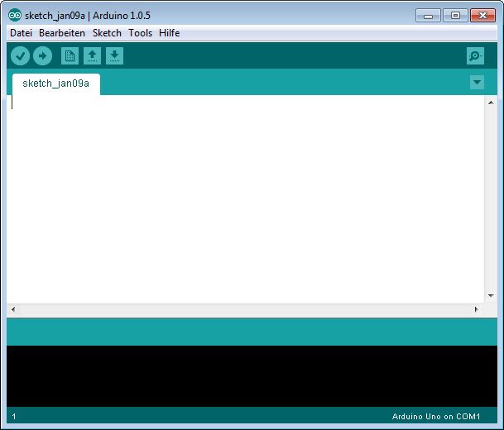Open the Serial Monitor magnifier icon
Image resolution: width=504 pixels, height=430 pixels.
(475, 56)
